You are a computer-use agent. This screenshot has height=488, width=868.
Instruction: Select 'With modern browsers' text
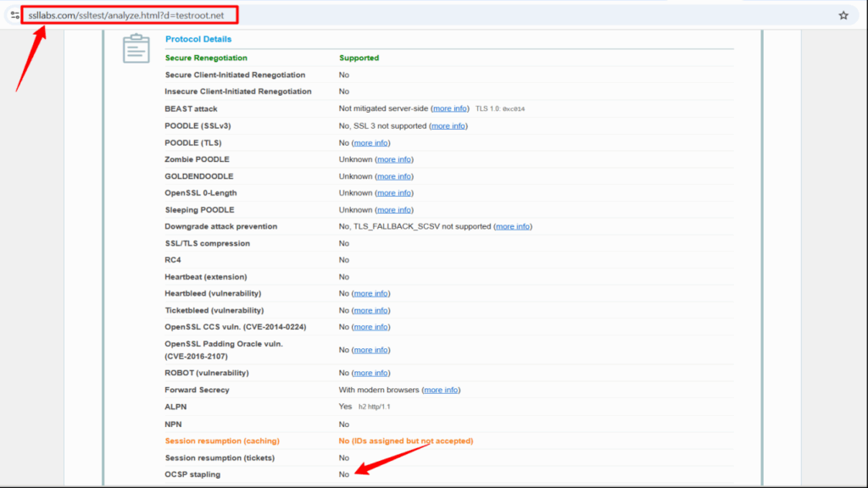coord(379,390)
